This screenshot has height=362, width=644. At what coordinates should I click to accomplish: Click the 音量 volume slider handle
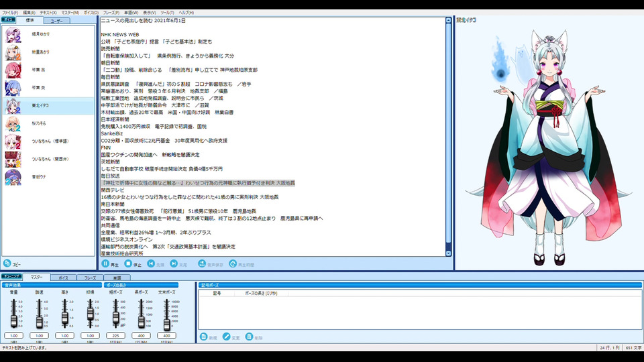[x=13, y=321]
